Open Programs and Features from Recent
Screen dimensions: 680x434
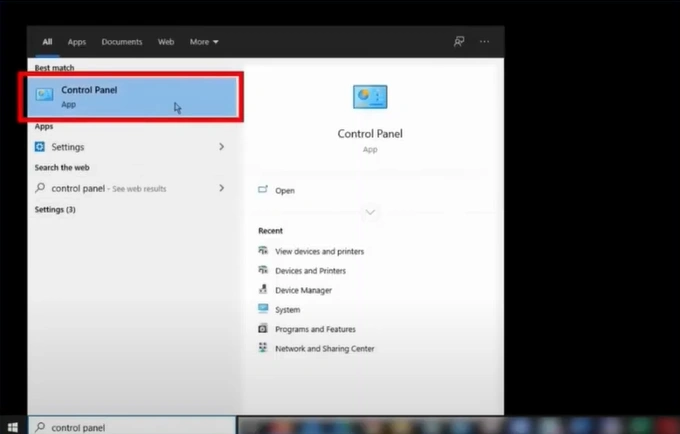click(315, 329)
